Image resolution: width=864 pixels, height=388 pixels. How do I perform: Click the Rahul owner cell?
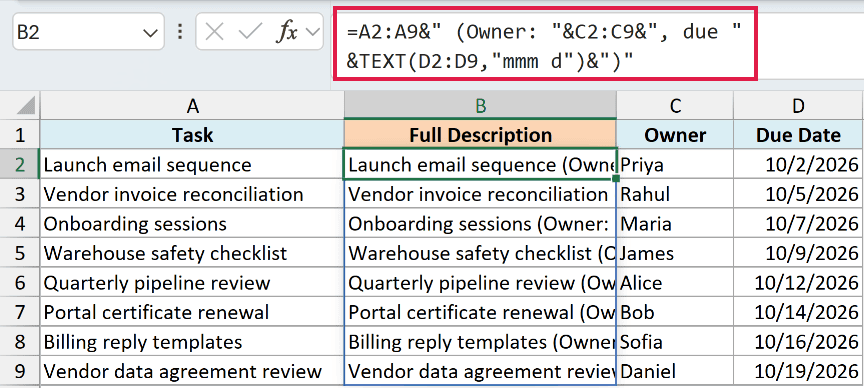click(675, 194)
